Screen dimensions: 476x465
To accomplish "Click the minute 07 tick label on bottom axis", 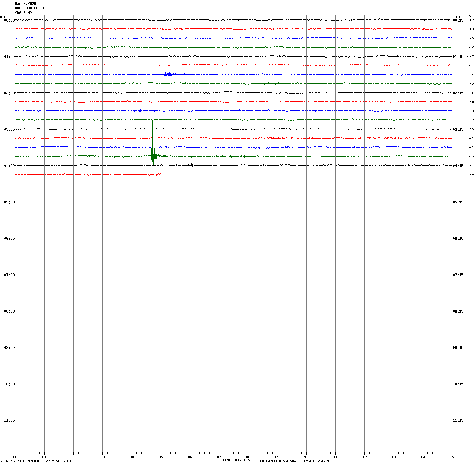I will pos(219,457).
